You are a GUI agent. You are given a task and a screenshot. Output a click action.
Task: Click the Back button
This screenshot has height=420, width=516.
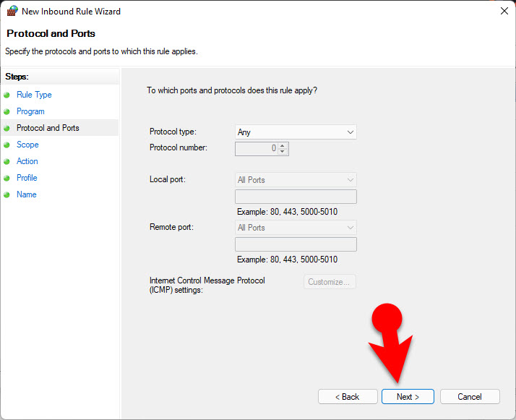coord(348,397)
